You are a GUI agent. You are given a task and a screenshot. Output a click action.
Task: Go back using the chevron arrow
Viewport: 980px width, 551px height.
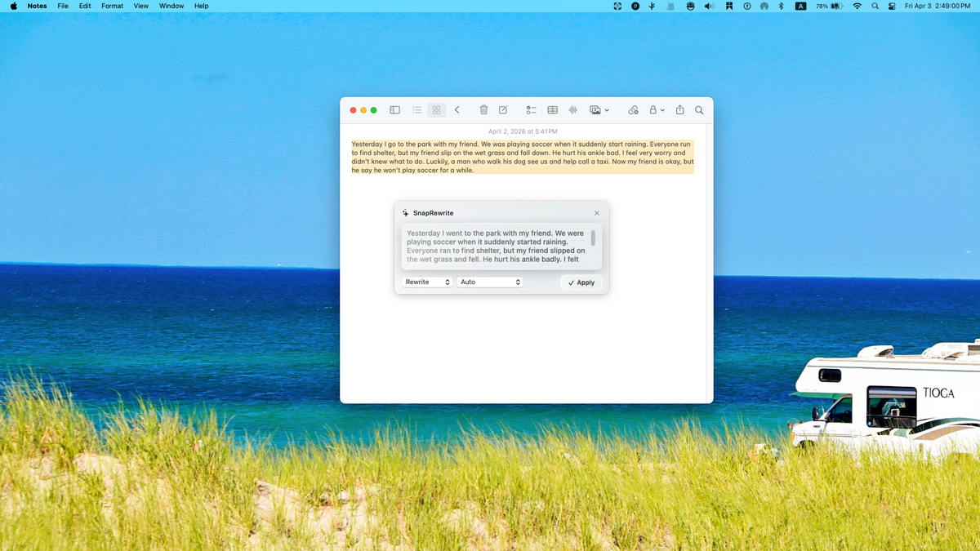coord(457,109)
